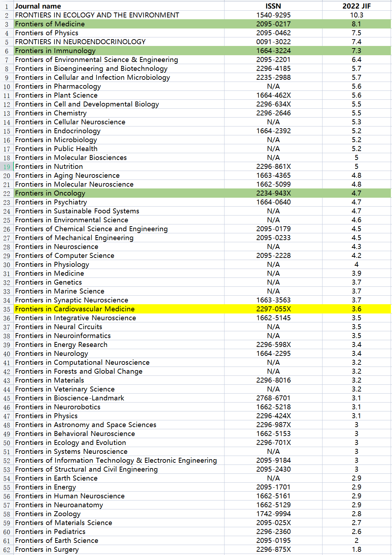Click 'Frontiers in Medicine' journal cell
This screenshot has height=555, width=392.
(119, 273)
